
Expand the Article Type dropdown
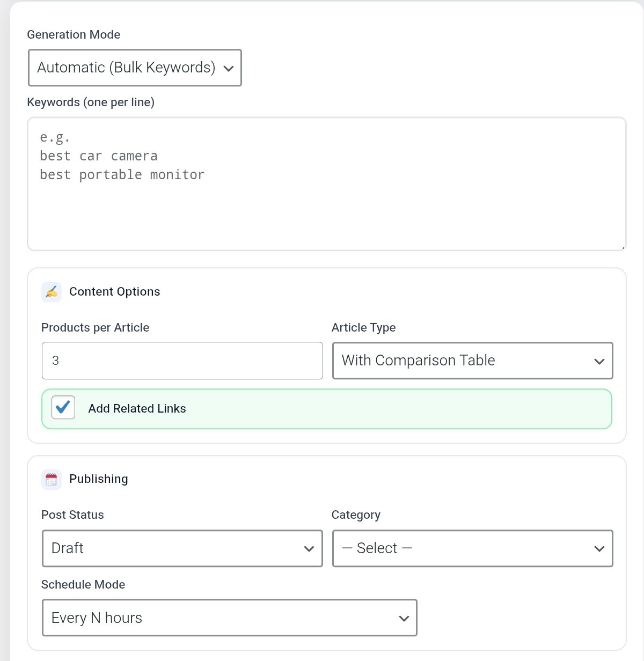[472, 361]
